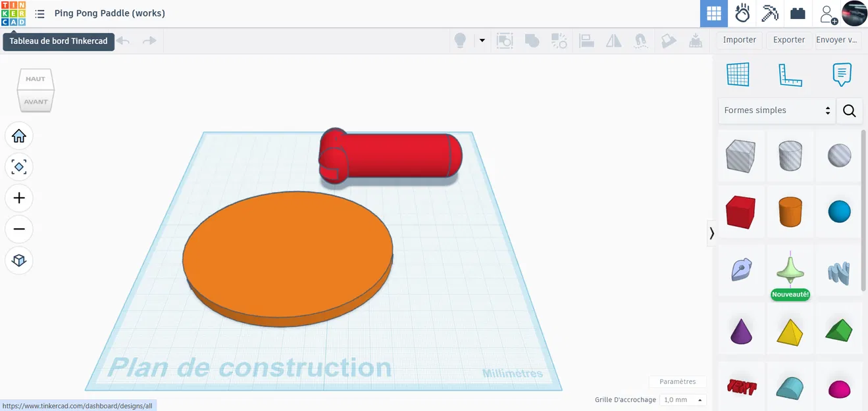Open the designs list hamburger menu
868x411 pixels.
click(x=40, y=13)
